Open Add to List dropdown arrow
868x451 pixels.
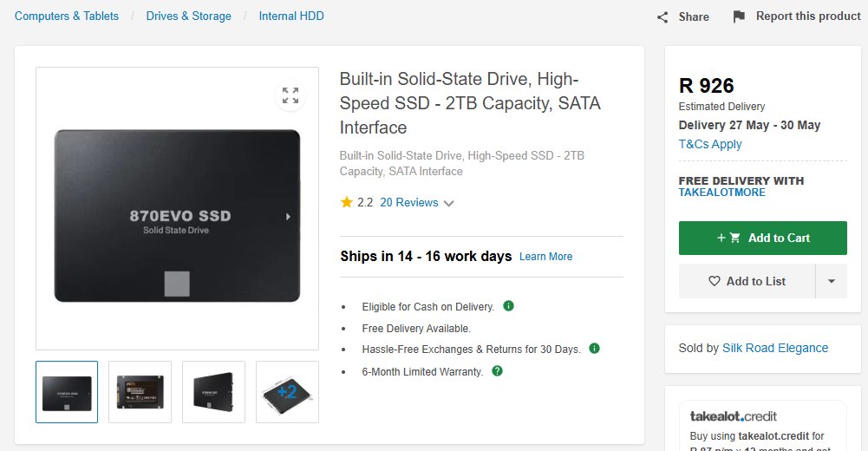(831, 281)
